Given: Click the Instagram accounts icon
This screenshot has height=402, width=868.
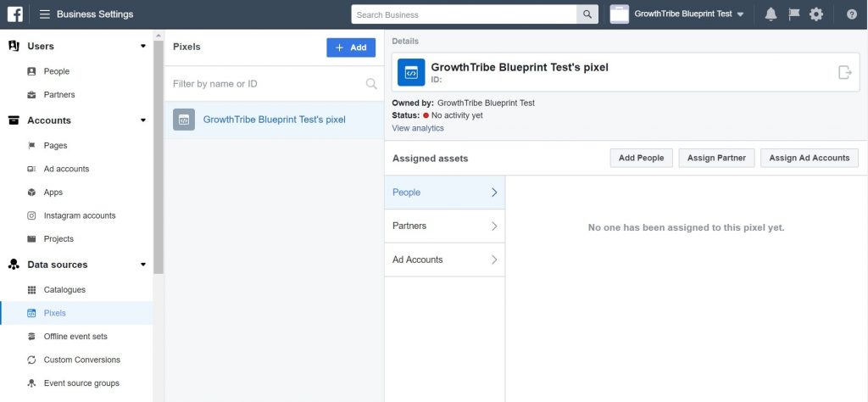Looking at the screenshot, I should 31,215.
